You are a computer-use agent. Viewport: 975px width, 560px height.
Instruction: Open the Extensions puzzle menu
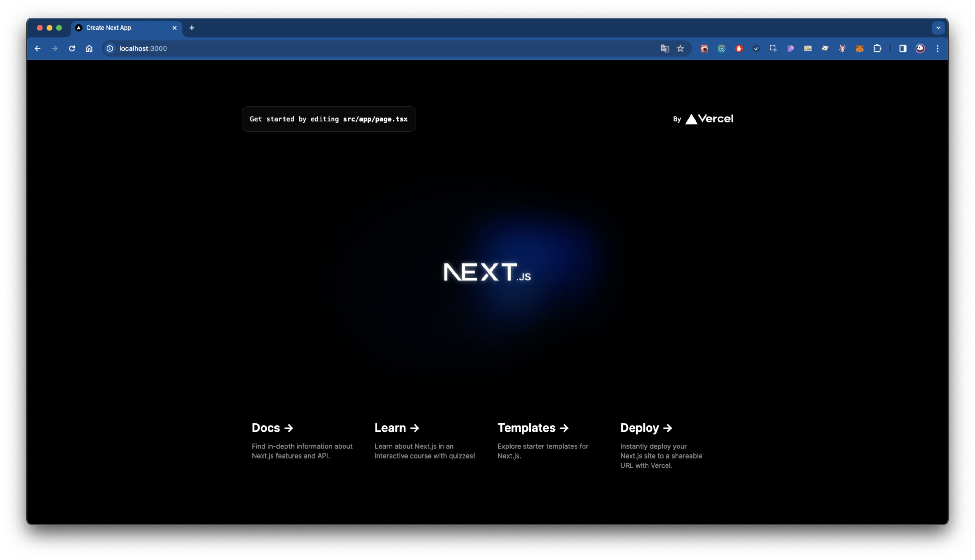click(x=877, y=48)
